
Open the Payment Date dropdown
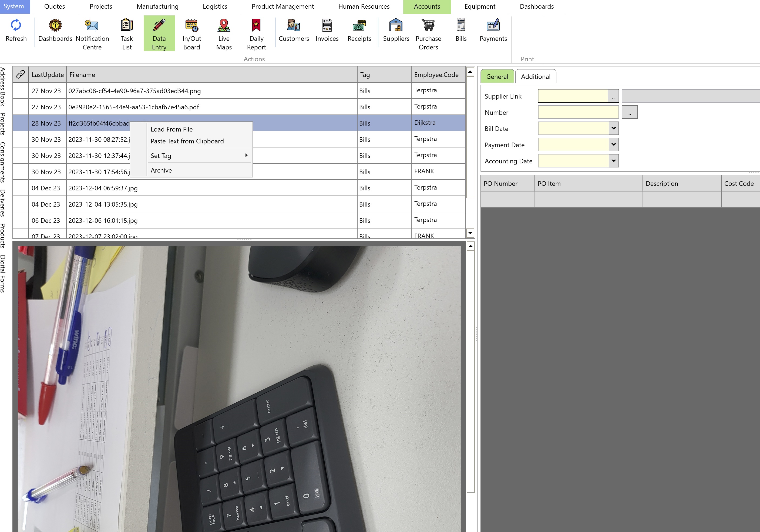(x=613, y=145)
